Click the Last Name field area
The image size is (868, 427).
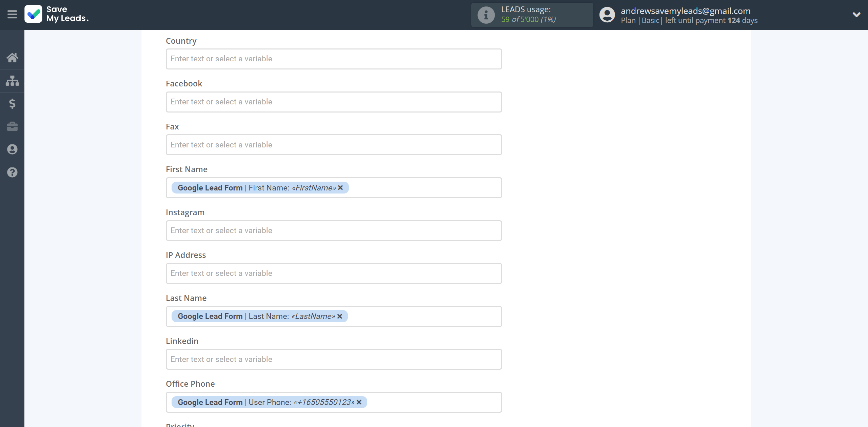tap(334, 317)
